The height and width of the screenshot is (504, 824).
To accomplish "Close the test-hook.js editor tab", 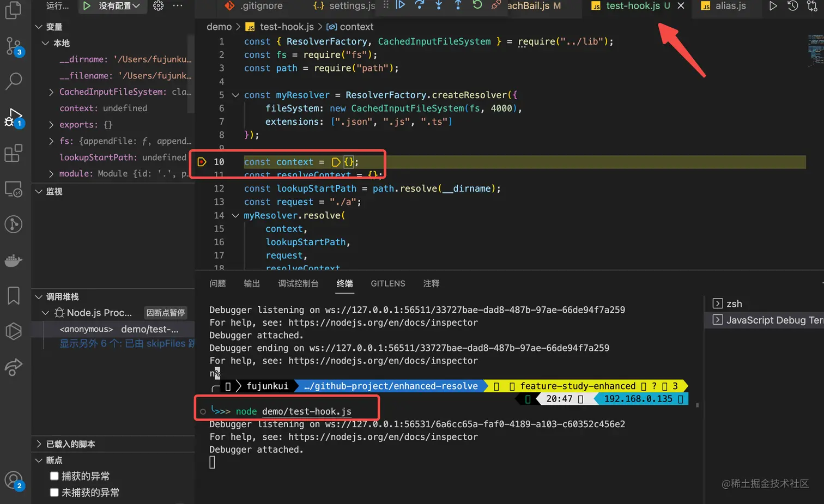I will pos(681,6).
